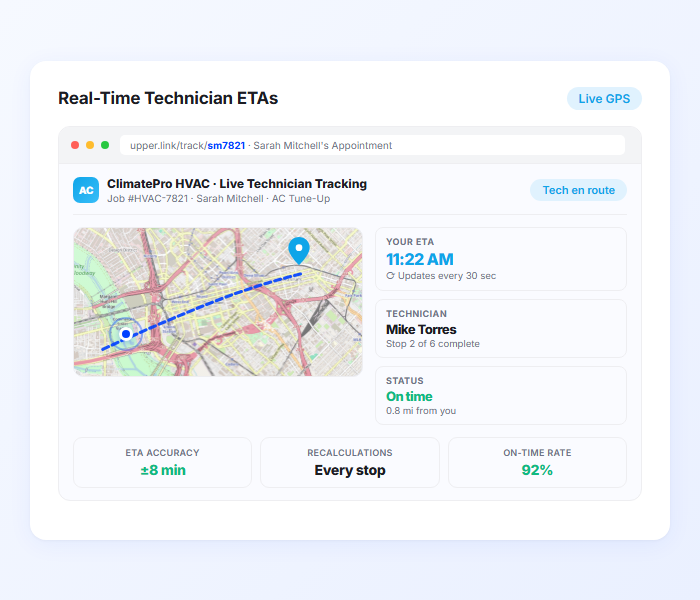Click the ON-TIME RATE label

537,453
